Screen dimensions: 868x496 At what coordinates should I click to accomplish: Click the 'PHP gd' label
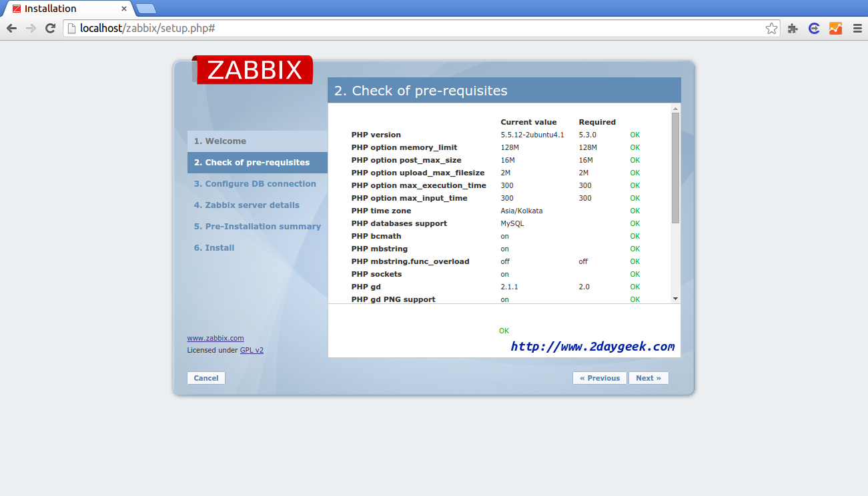[x=366, y=287]
